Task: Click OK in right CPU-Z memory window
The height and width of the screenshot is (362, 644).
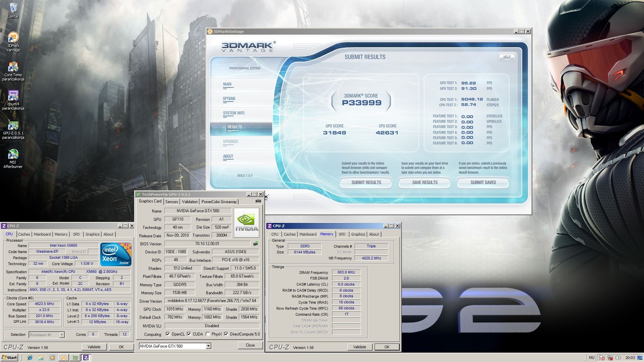Action: [x=387, y=347]
